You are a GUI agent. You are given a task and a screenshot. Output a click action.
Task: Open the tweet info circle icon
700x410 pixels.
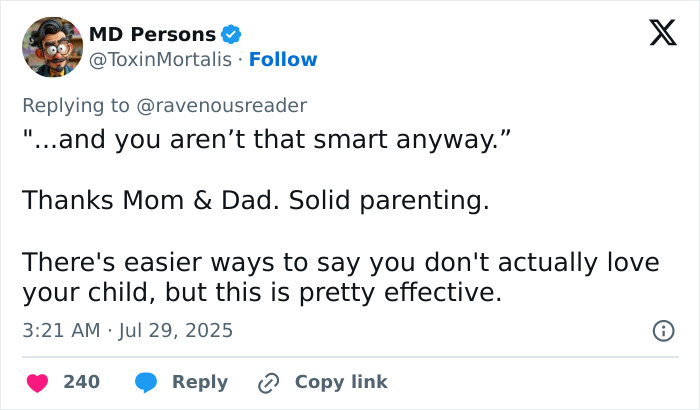click(x=662, y=330)
